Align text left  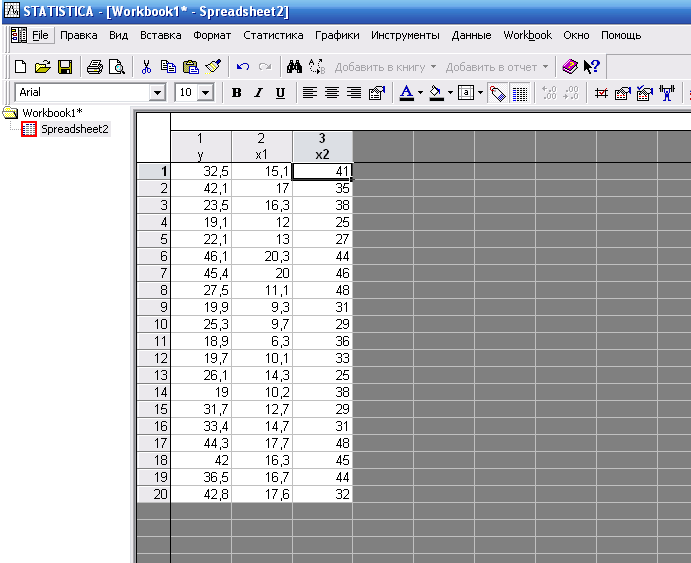(x=310, y=93)
